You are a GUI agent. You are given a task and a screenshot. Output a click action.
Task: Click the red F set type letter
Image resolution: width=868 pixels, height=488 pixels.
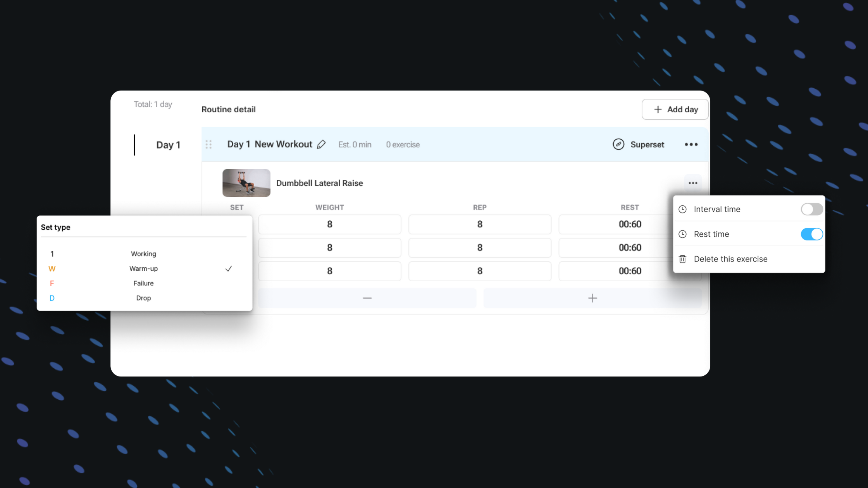click(52, 283)
